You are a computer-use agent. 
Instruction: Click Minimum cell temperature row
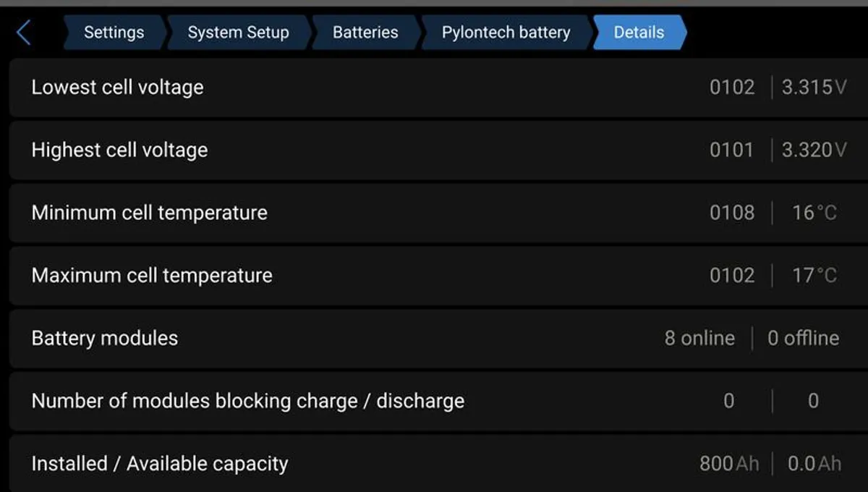pyautogui.click(x=362, y=213)
